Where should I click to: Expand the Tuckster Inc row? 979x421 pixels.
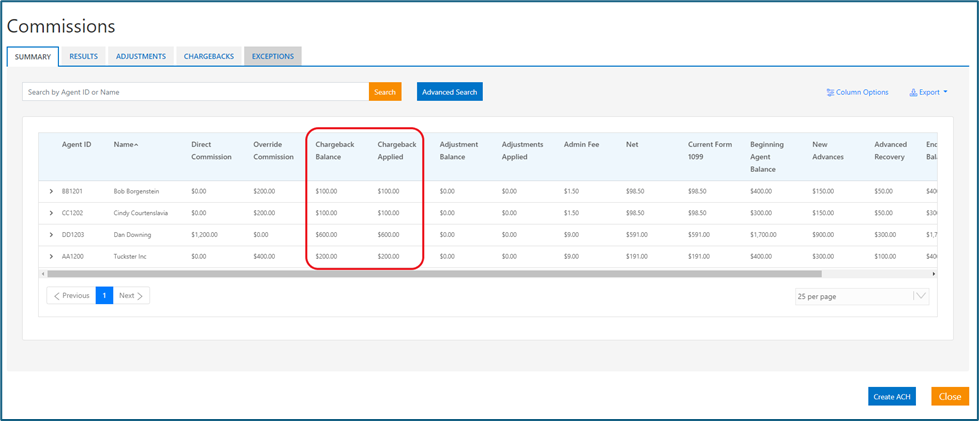click(x=51, y=257)
